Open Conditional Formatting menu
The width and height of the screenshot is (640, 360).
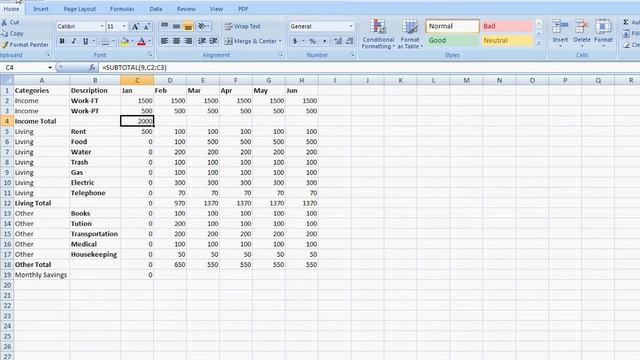point(378,34)
